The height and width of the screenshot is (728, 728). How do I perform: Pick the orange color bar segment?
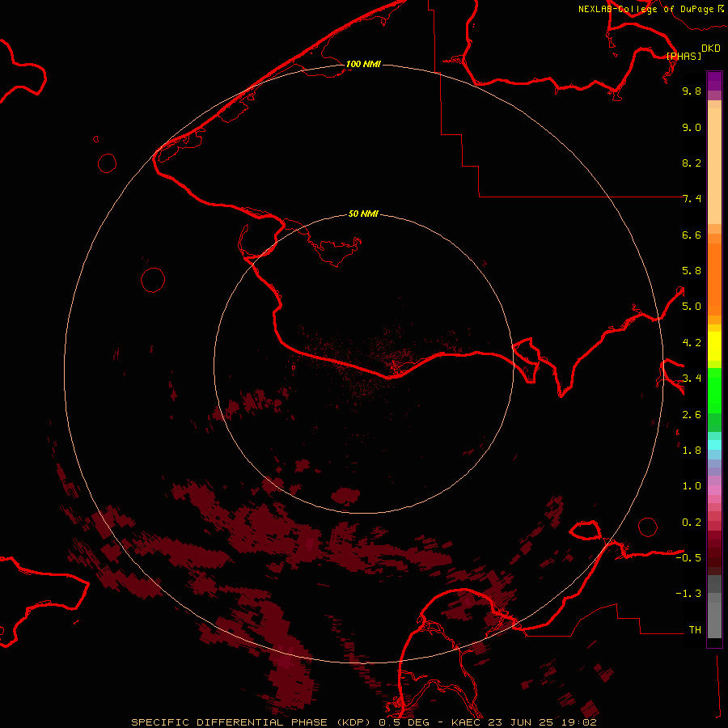pyautogui.click(x=714, y=279)
